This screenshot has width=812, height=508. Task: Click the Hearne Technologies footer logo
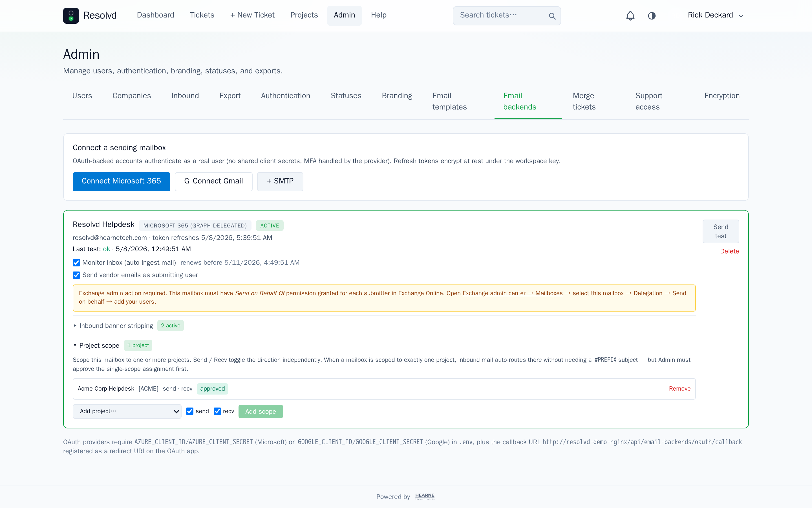(x=425, y=497)
